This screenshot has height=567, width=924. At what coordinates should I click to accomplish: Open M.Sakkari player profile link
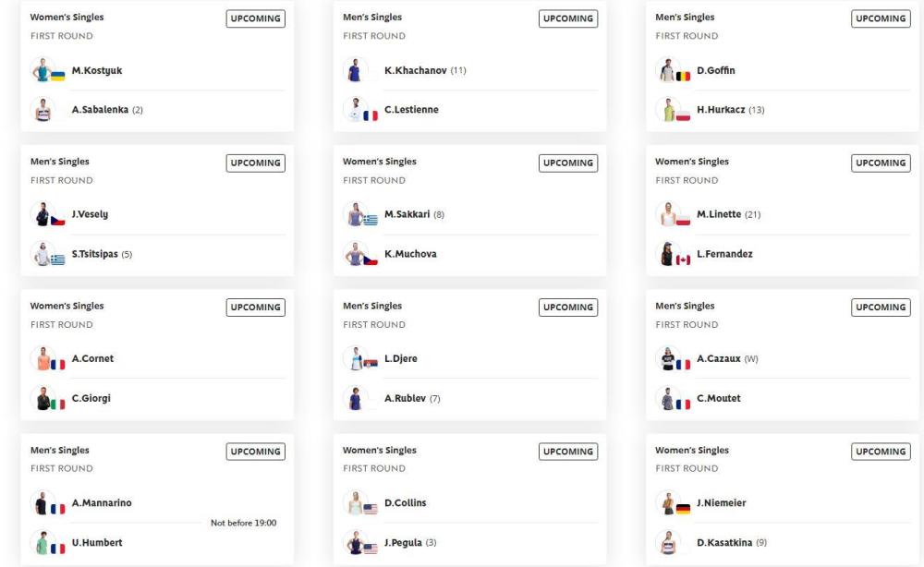407,214
